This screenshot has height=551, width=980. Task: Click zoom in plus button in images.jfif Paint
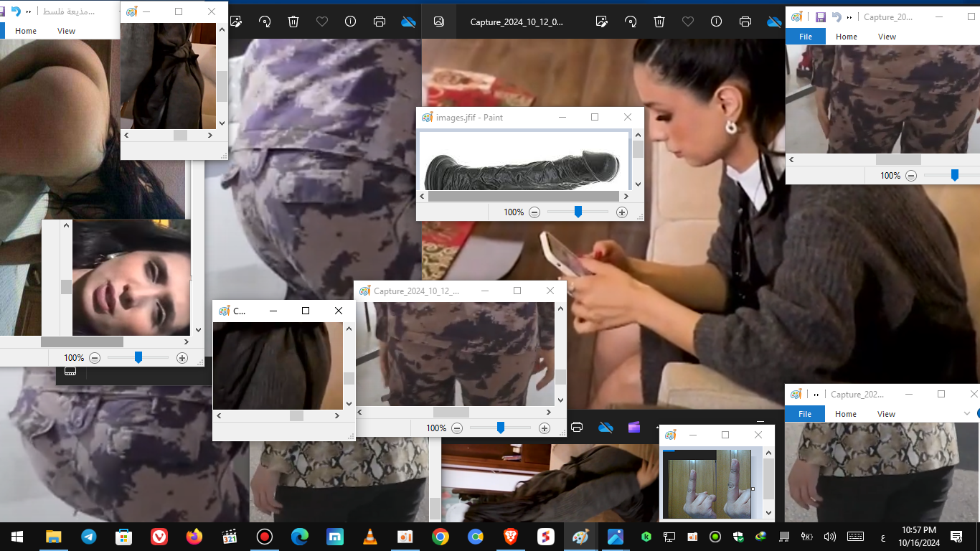click(622, 212)
